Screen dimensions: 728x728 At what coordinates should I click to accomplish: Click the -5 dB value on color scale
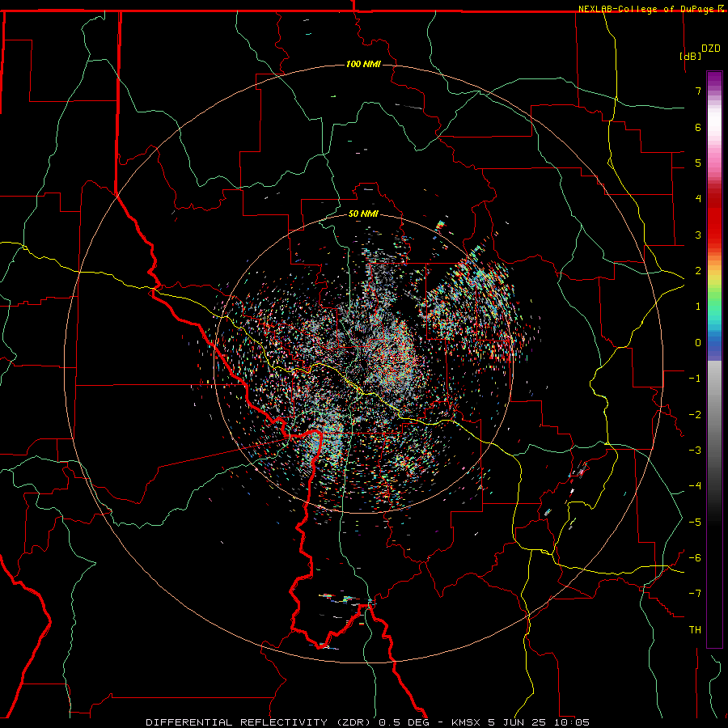point(695,523)
